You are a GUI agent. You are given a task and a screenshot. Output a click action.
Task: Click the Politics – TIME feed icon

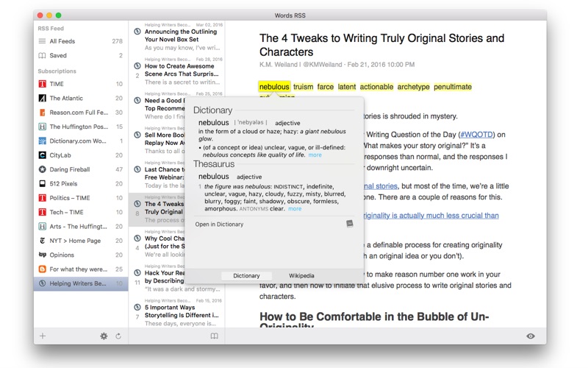pyautogui.click(x=43, y=198)
